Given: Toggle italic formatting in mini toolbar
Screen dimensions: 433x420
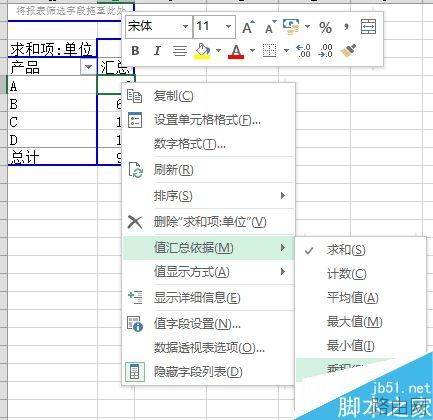Looking at the screenshot, I should tap(157, 51).
